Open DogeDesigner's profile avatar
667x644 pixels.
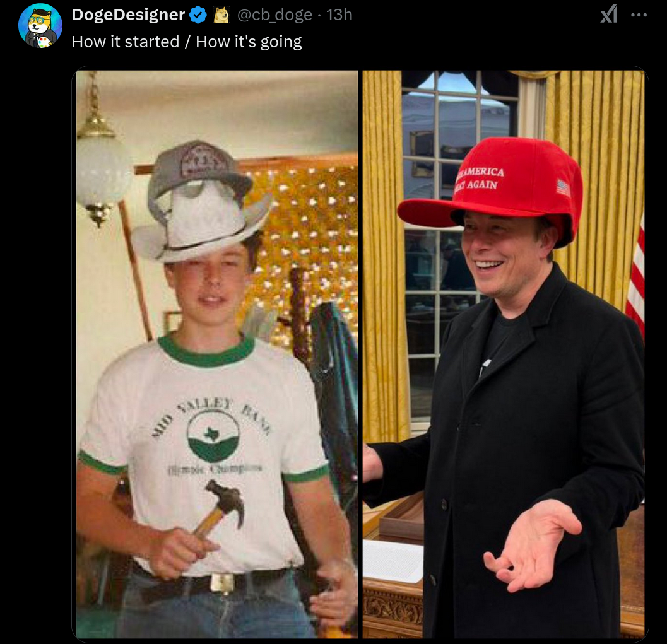click(40, 25)
